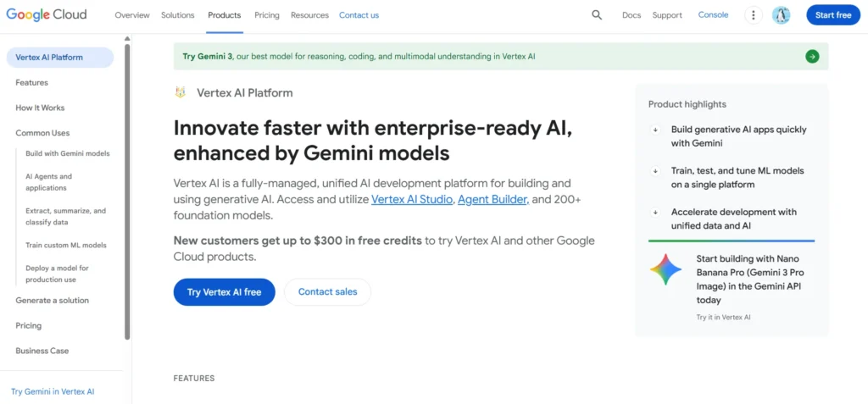Select Common Uses in sidebar
868x404 pixels.
(x=42, y=133)
